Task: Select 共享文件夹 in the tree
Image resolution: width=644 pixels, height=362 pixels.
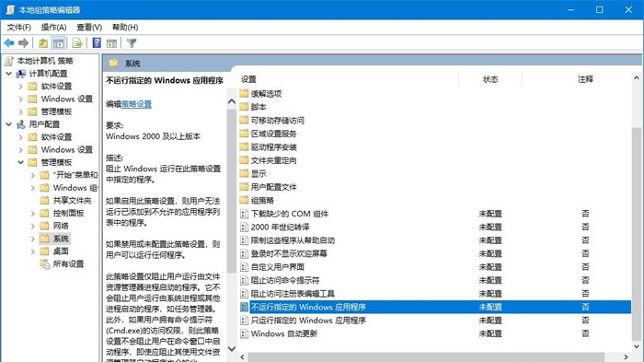Action: point(73,200)
